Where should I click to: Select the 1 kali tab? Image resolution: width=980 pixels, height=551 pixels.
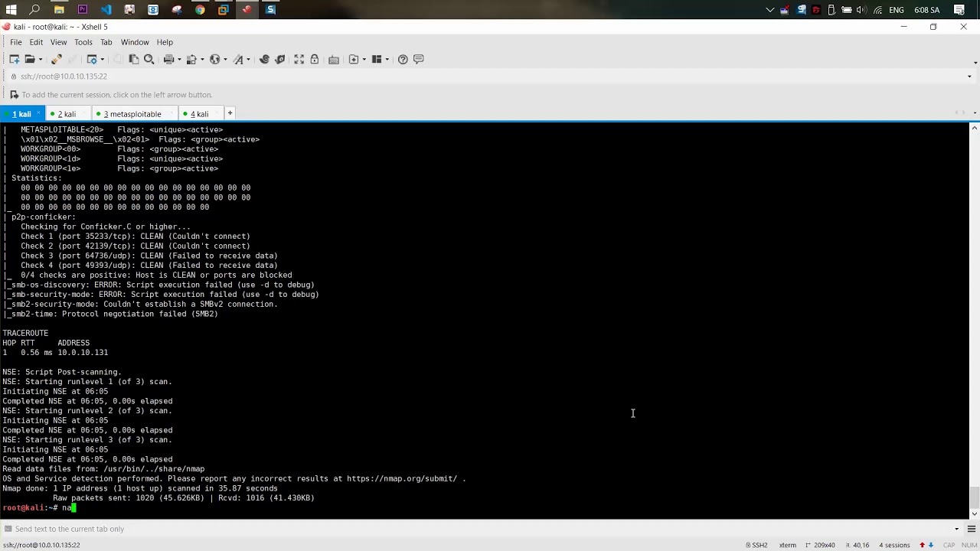[21, 114]
